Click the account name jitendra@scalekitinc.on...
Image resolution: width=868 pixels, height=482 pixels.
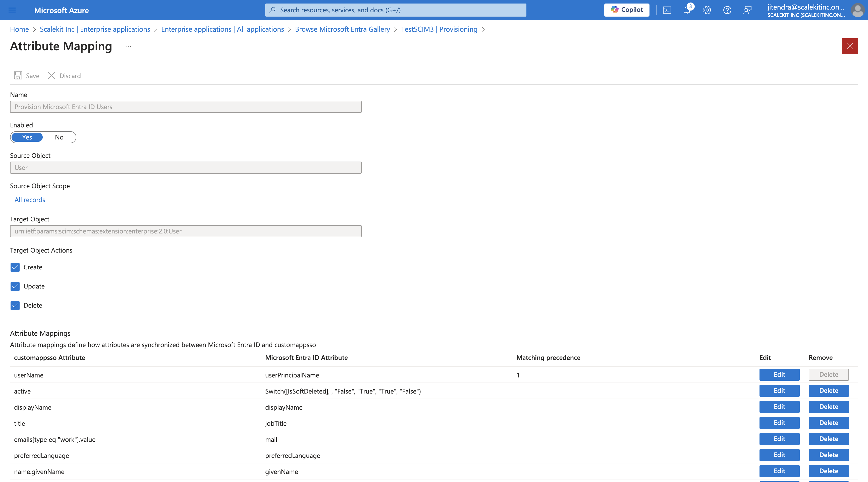(x=806, y=7)
